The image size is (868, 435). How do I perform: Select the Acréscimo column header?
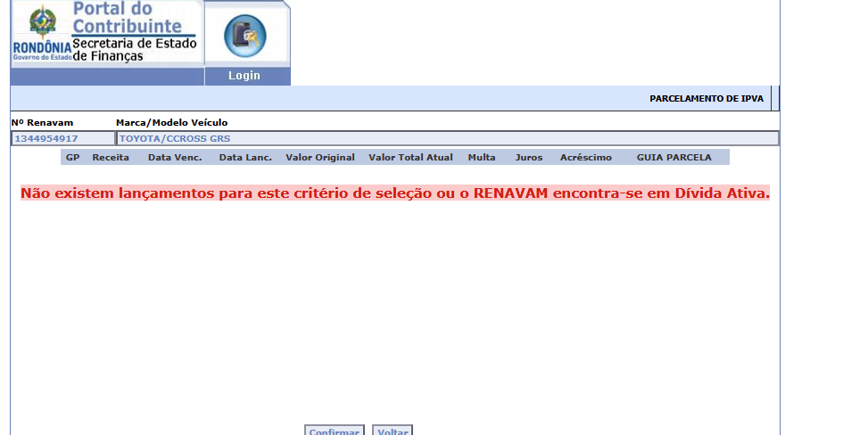[586, 157]
